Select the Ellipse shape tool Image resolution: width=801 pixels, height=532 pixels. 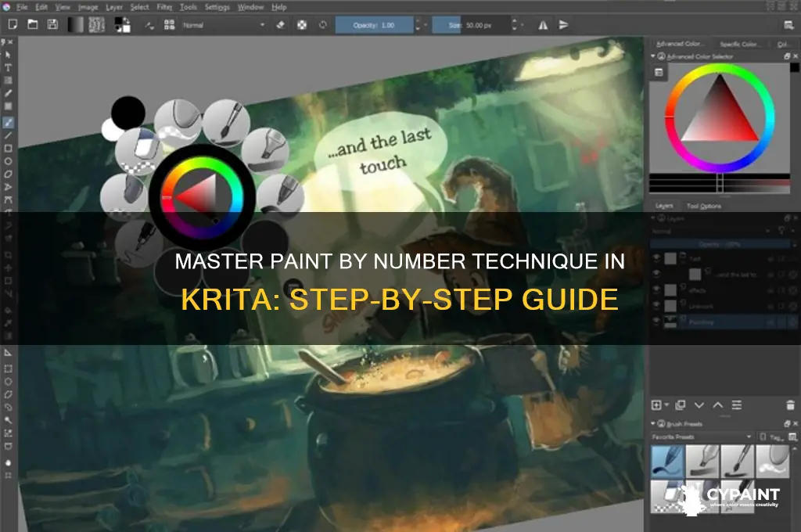click(x=8, y=161)
